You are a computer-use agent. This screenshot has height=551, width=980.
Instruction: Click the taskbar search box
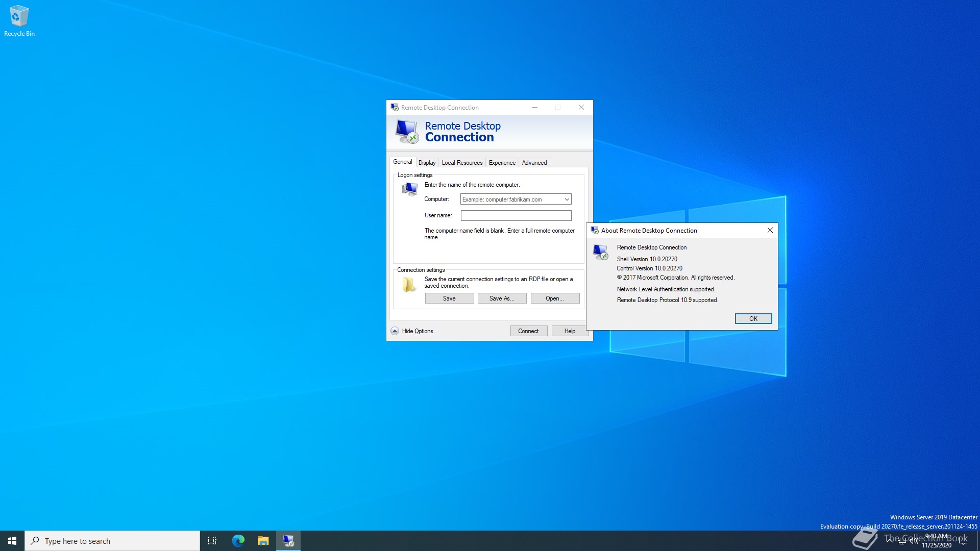coord(112,541)
